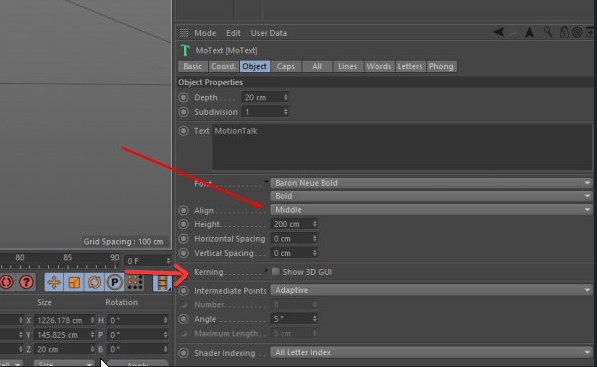597x367 pixels.
Task: Open the User Data menu
Action: [x=269, y=33]
